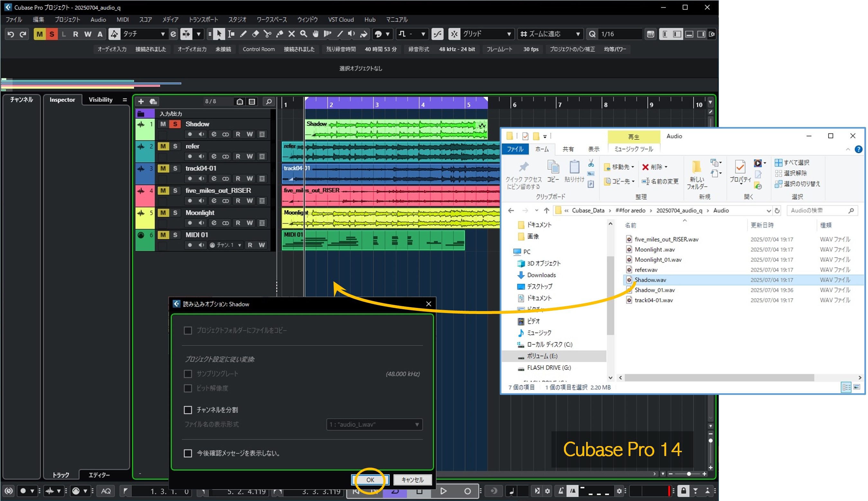Mute the Moonlight track
The height and width of the screenshot is (501, 868).
coord(163,213)
